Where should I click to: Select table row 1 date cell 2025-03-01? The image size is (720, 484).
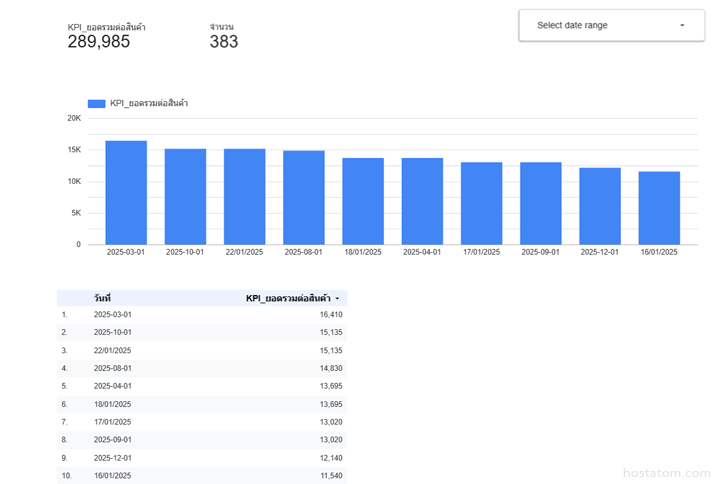coord(113,315)
